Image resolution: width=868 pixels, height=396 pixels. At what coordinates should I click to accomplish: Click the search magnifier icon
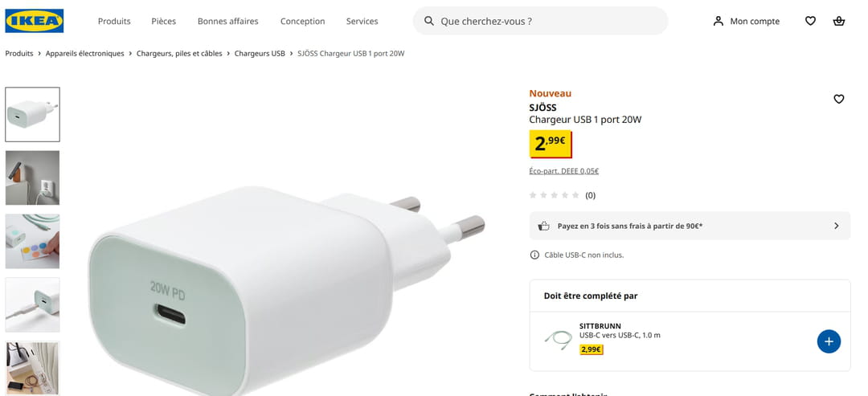pyautogui.click(x=429, y=21)
